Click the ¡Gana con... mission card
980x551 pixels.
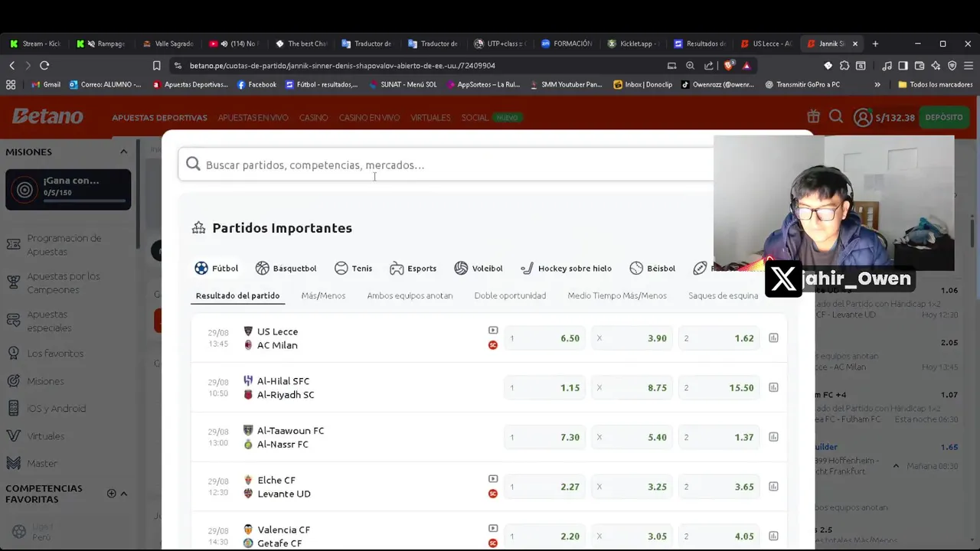[68, 189]
